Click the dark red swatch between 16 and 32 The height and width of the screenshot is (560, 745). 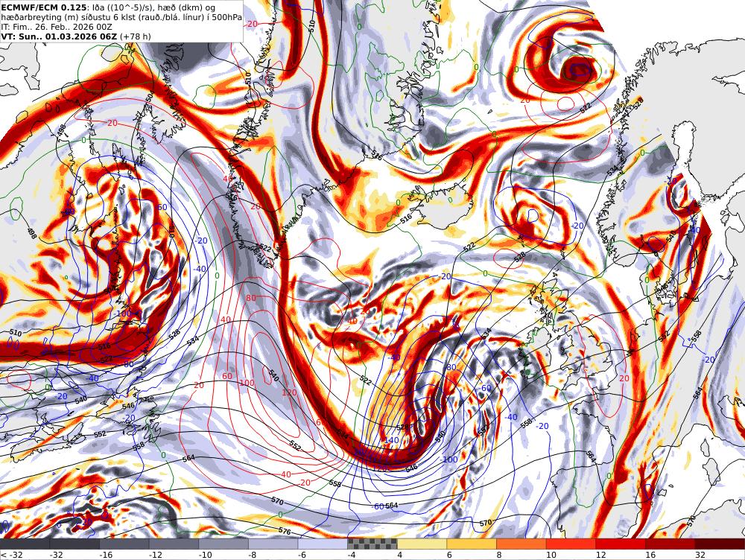[670, 544]
